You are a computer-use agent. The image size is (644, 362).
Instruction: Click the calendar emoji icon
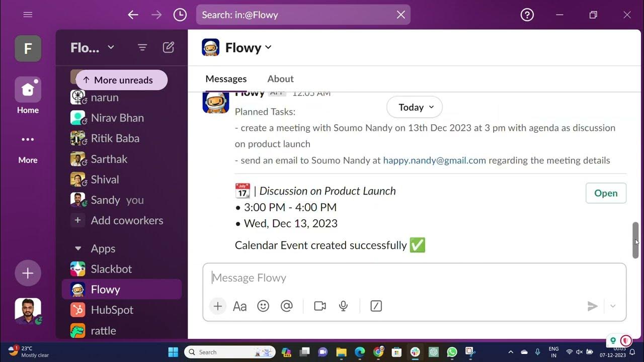pyautogui.click(x=243, y=191)
